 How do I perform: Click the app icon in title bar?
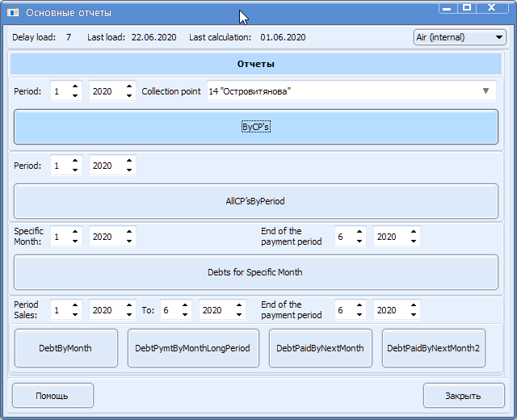tap(13, 13)
